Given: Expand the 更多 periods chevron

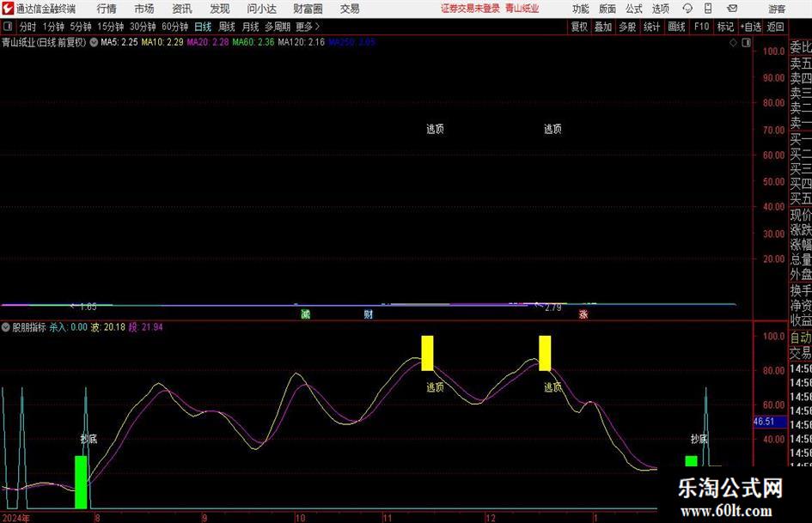Looking at the screenshot, I should pyautogui.click(x=308, y=27).
